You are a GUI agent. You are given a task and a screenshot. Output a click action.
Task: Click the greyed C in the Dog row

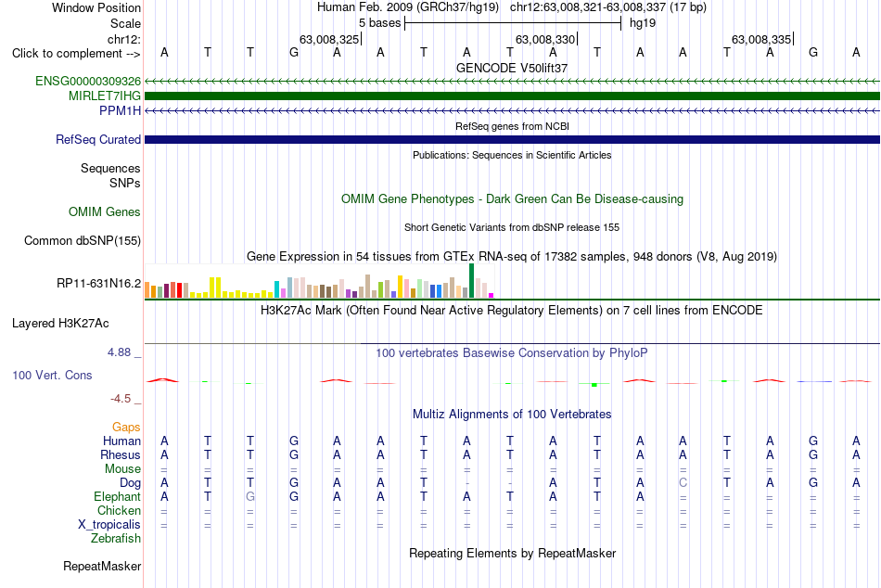[x=683, y=483]
